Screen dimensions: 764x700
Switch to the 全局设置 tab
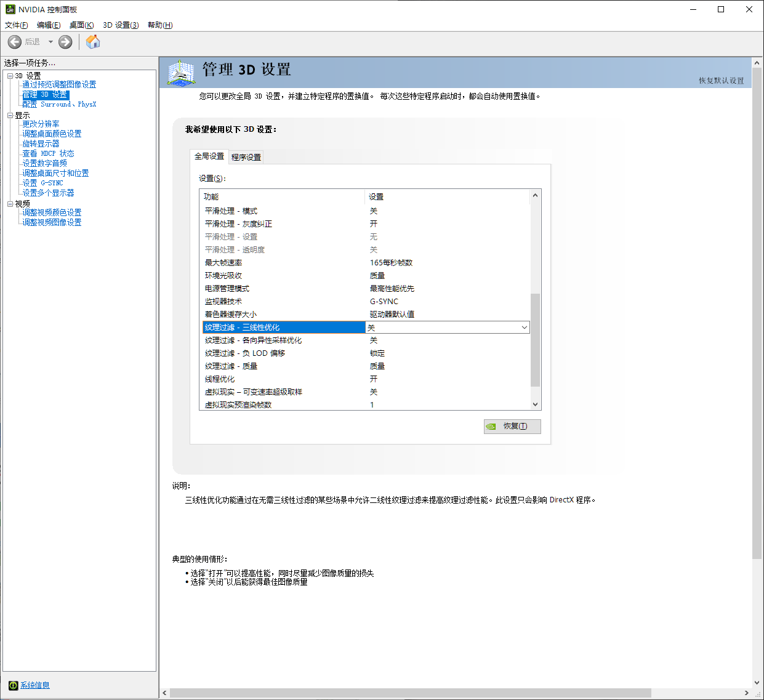pyautogui.click(x=209, y=156)
